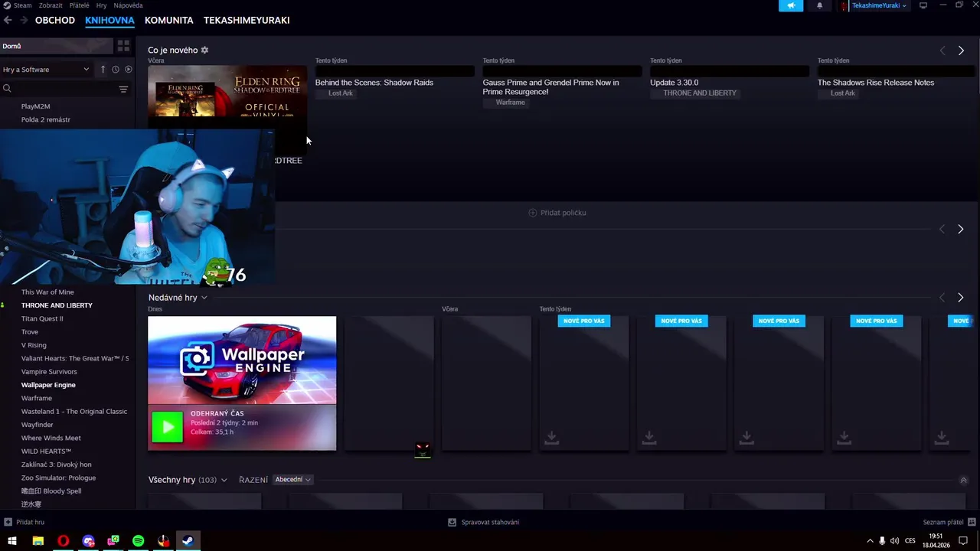The height and width of the screenshot is (551, 980).
Task: Filter library by recent activity clock icon
Action: pos(116,69)
